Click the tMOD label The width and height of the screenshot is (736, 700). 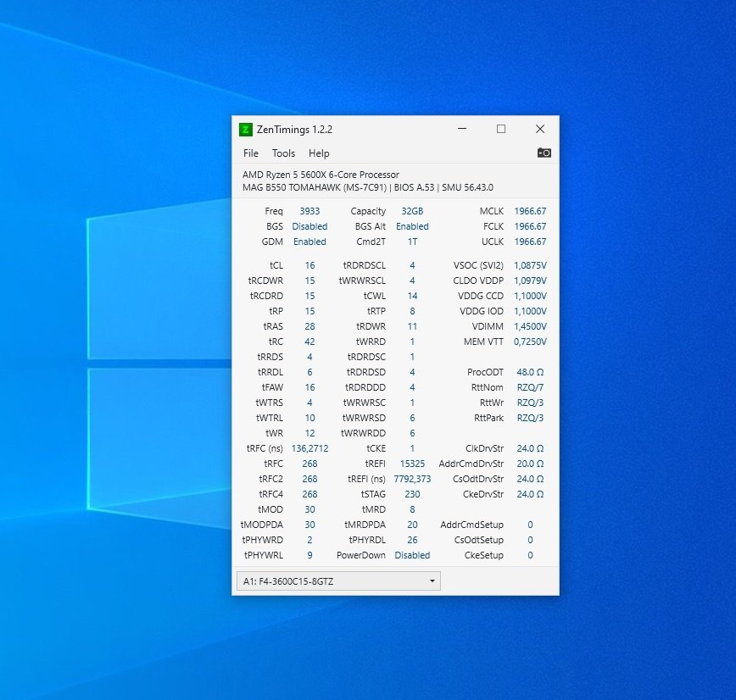[270, 509]
